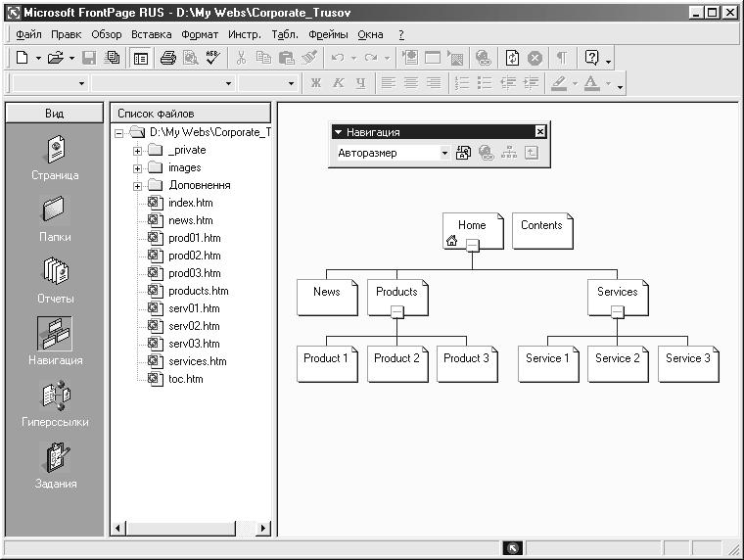This screenshot has height=560, width=744.
Task: Open the Файл menu
Action: 28,34
